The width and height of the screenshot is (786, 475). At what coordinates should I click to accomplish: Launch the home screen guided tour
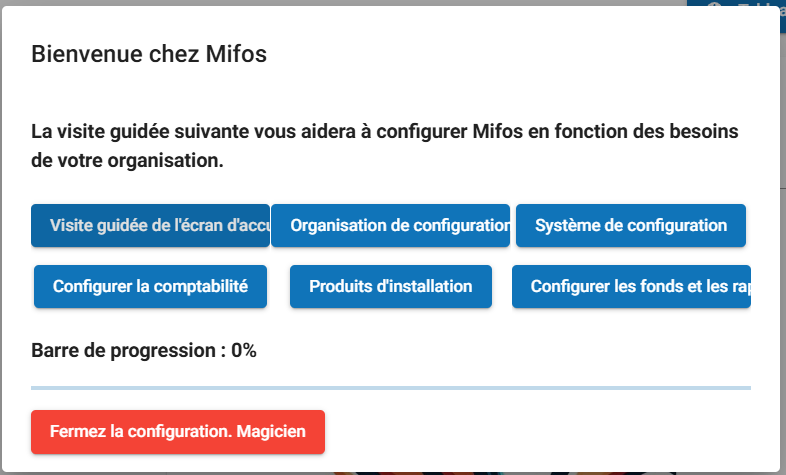[150, 225]
